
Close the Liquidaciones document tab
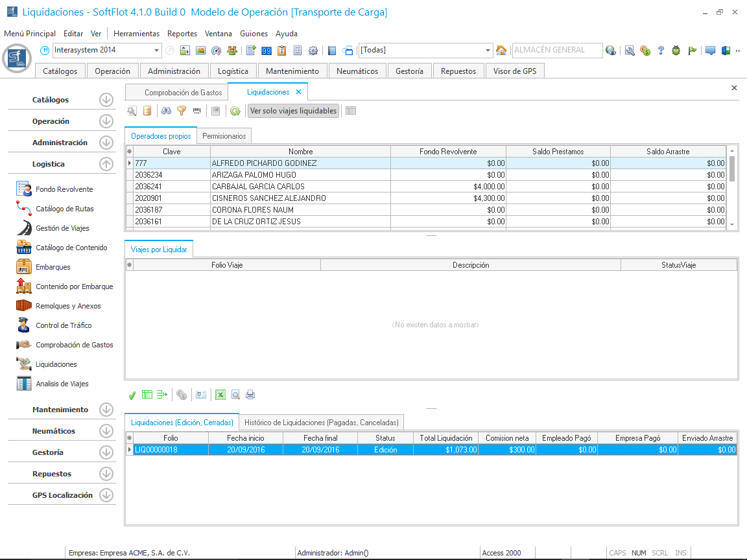tap(298, 92)
